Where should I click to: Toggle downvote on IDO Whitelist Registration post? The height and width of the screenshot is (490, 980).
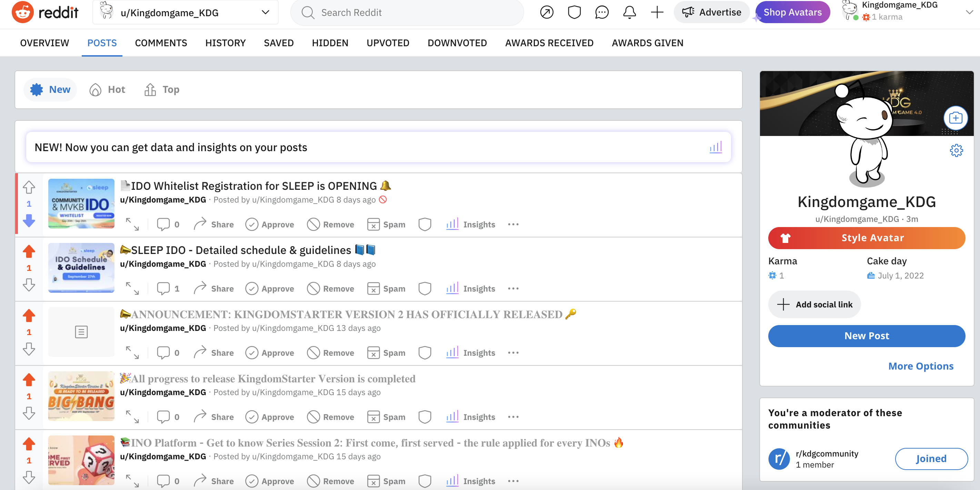click(29, 220)
